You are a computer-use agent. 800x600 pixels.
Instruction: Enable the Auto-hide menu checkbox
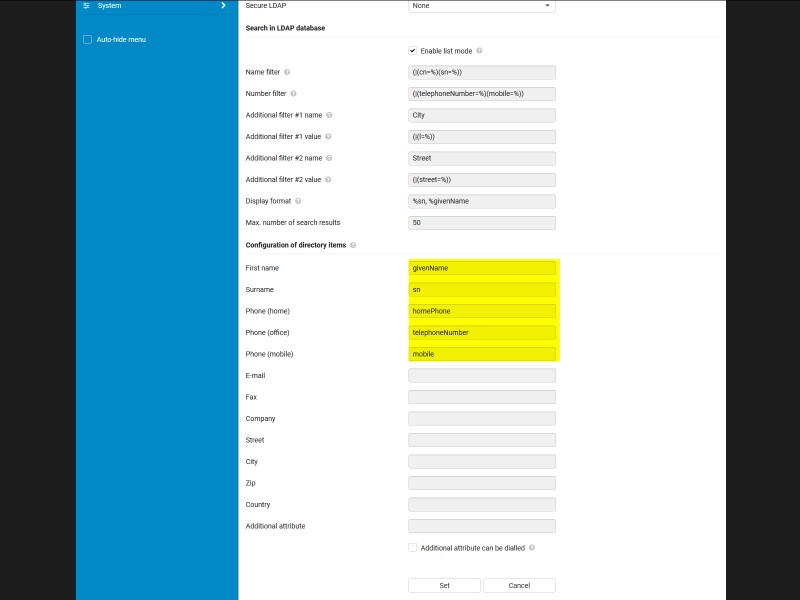(x=87, y=40)
